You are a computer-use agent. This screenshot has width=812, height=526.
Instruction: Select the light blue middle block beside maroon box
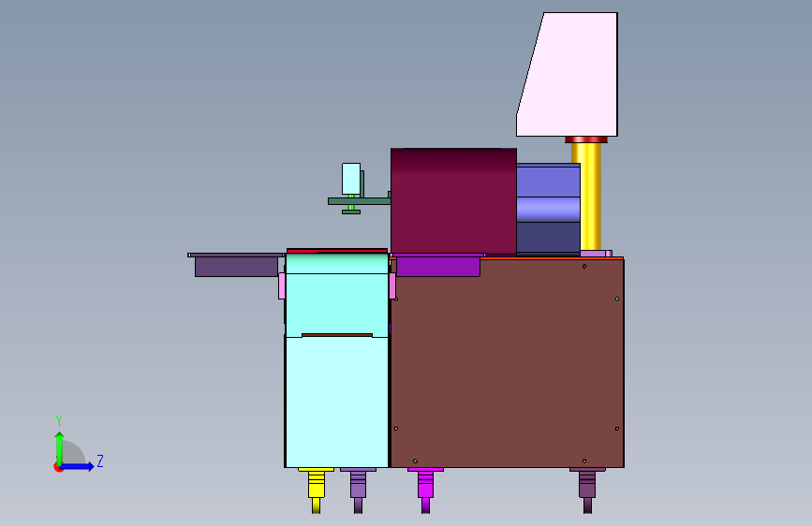coord(549,209)
